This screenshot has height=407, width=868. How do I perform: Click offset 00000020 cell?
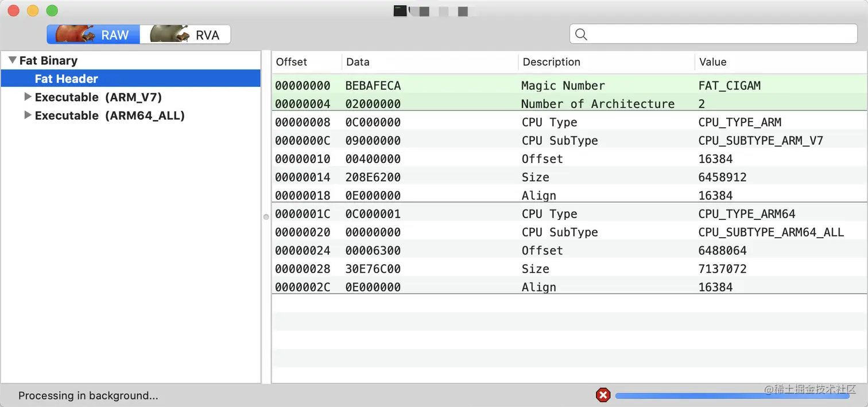(303, 232)
